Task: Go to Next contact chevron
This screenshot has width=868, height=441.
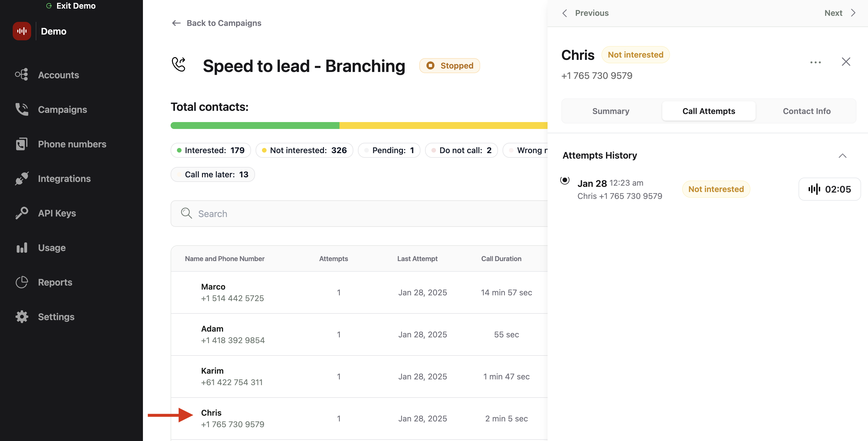Action: click(x=854, y=13)
